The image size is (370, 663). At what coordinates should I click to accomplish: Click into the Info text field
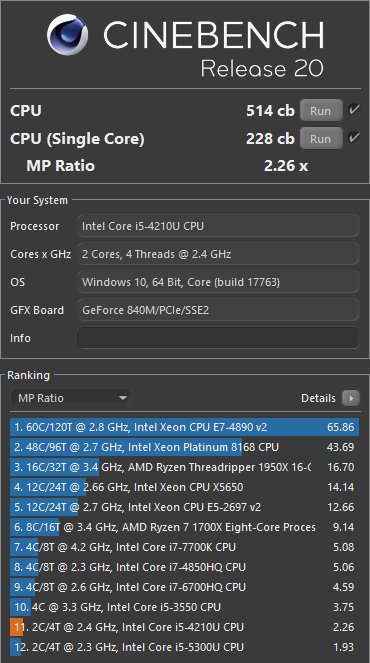(x=218, y=338)
